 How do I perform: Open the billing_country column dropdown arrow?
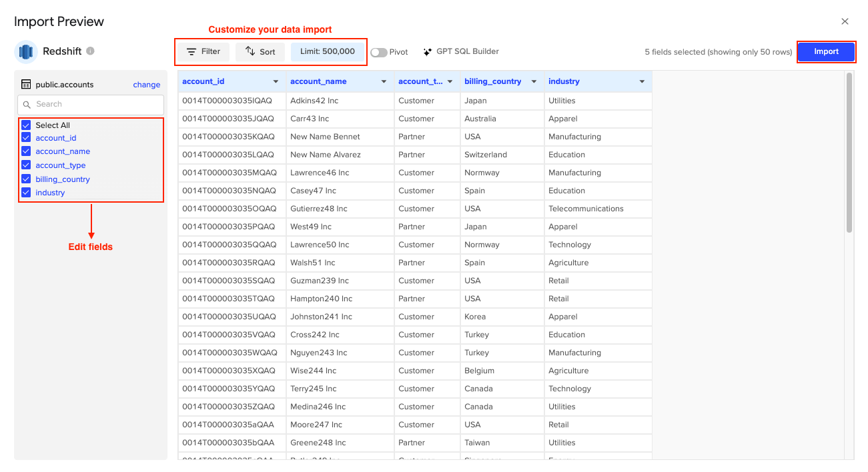click(534, 82)
